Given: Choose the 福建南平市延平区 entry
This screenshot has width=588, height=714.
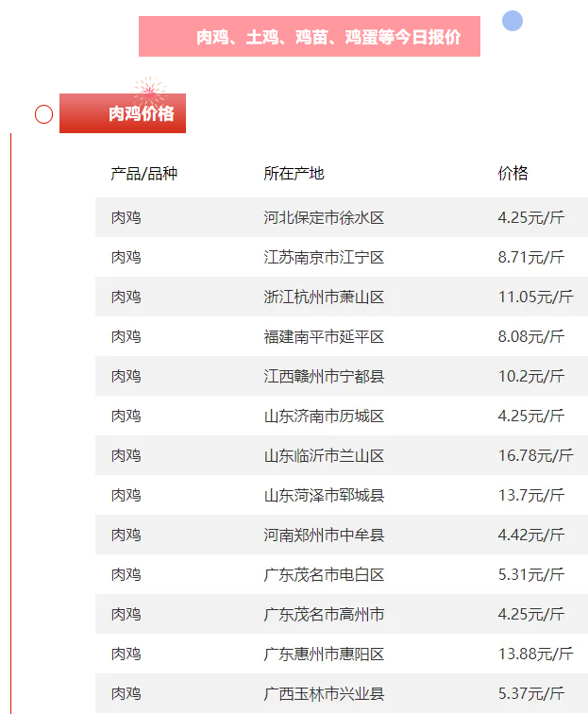Looking at the screenshot, I should (x=324, y=337).
